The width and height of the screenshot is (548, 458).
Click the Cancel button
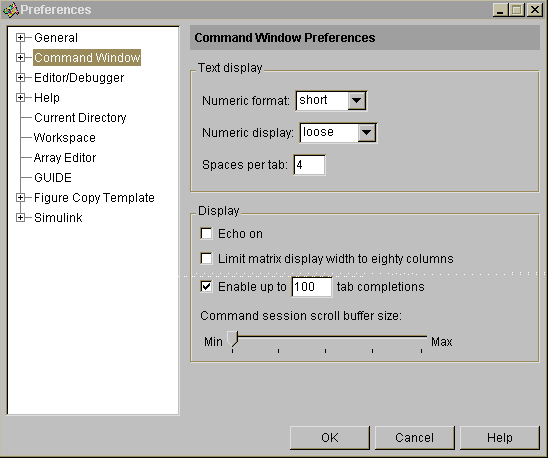pyautogui.click(x=414, y=438)
